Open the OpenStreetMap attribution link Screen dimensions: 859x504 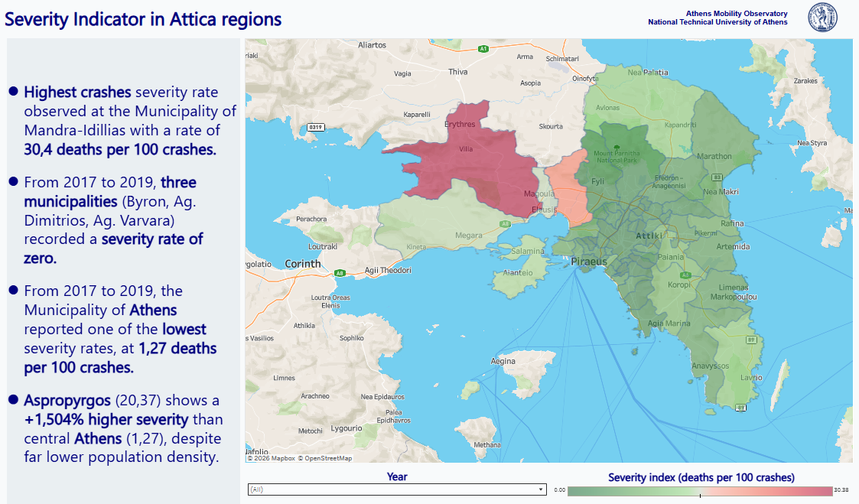point(327,458)
